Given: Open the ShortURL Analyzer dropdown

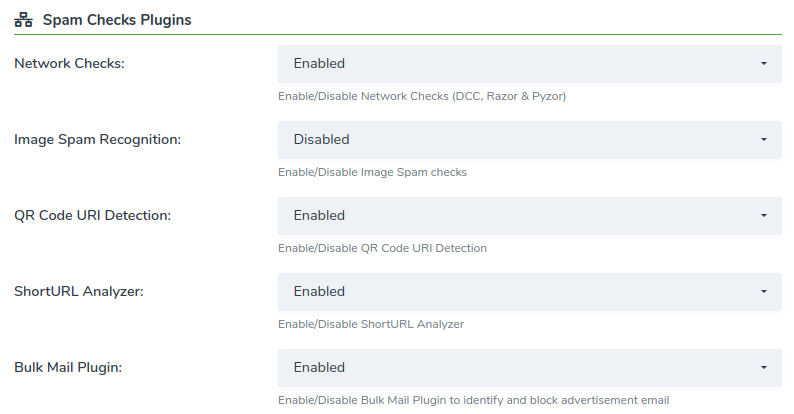Looking at the screenshot, I should coord(530,292).
